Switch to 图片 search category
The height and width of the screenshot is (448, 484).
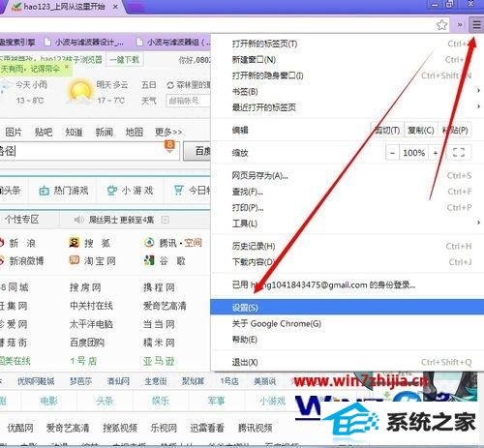click(14, 132)
